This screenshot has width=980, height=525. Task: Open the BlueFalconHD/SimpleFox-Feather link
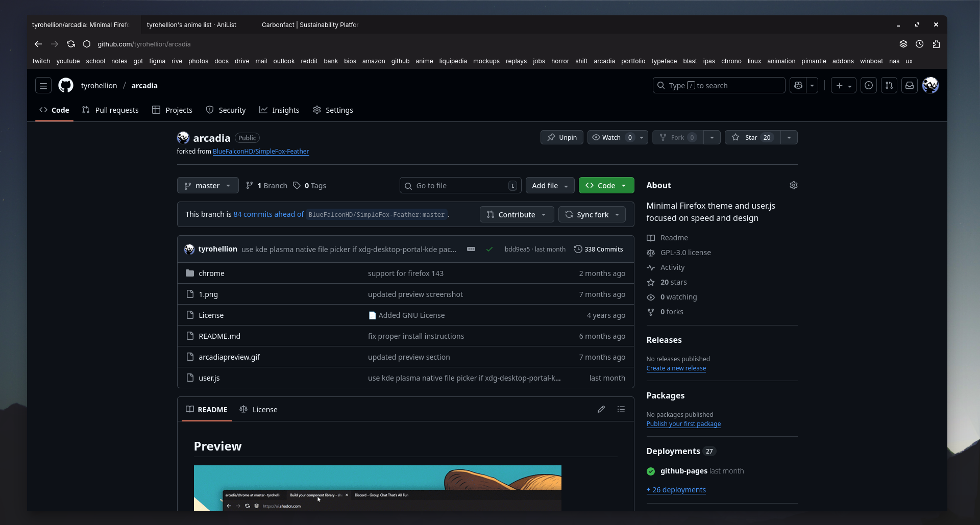point(260,152)
